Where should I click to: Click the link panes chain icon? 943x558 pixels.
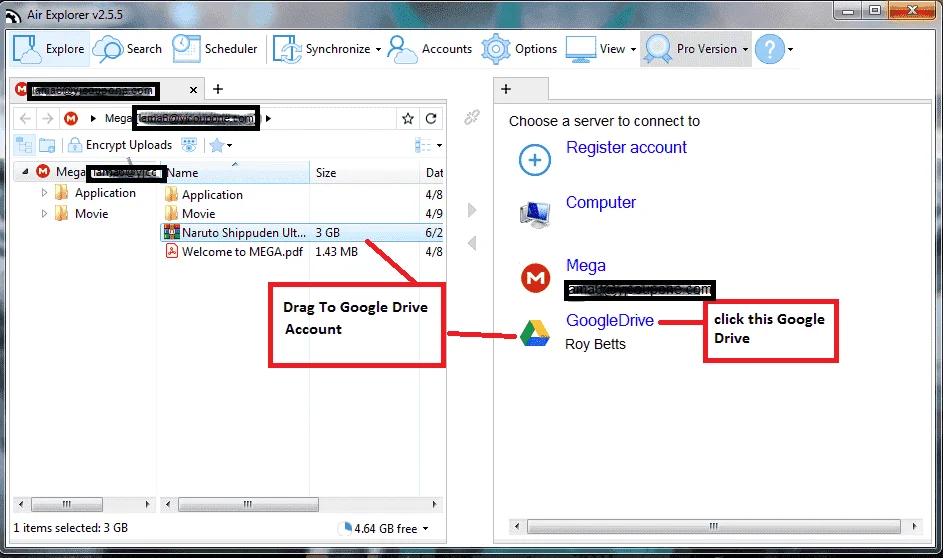[x=472, y=117]
